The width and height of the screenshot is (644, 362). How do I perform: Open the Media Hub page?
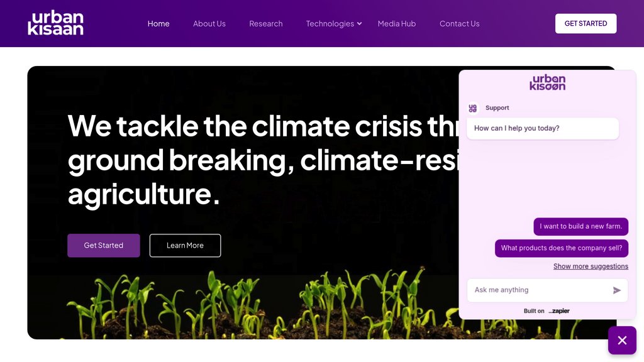pos(397,24)
